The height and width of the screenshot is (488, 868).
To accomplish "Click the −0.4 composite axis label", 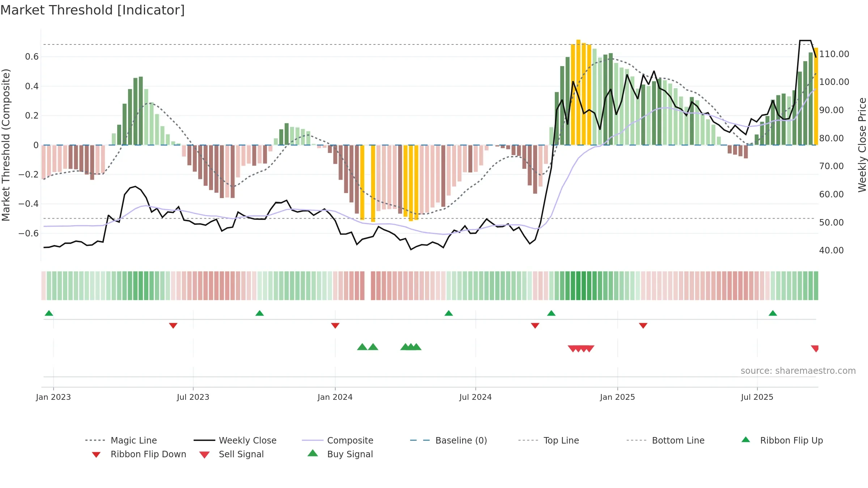I will coord(29,204).
